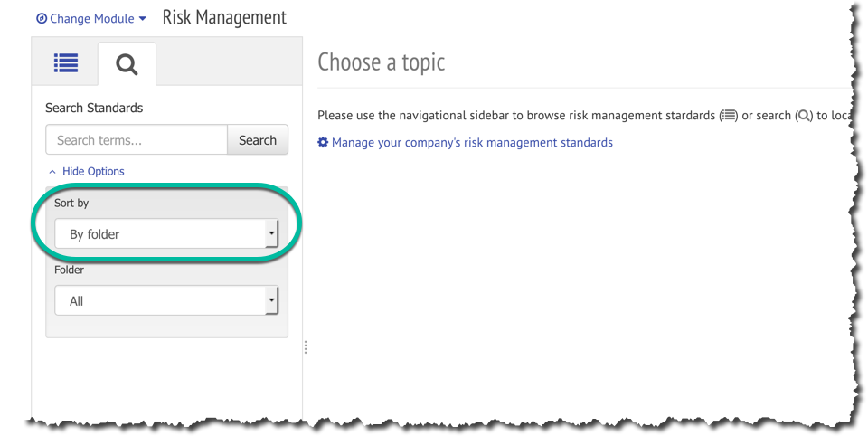Click the gear icon before Manage link

pyautogui.click(x=323, y=143)
